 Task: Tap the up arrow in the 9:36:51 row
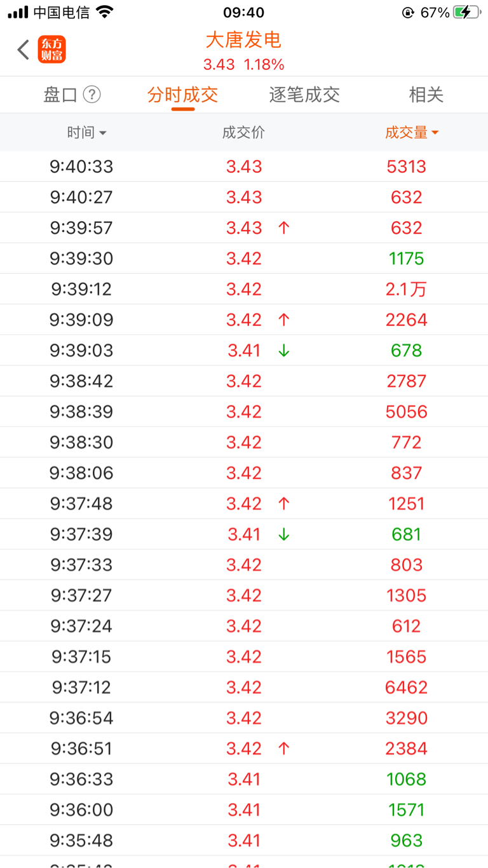coord(284,749)
